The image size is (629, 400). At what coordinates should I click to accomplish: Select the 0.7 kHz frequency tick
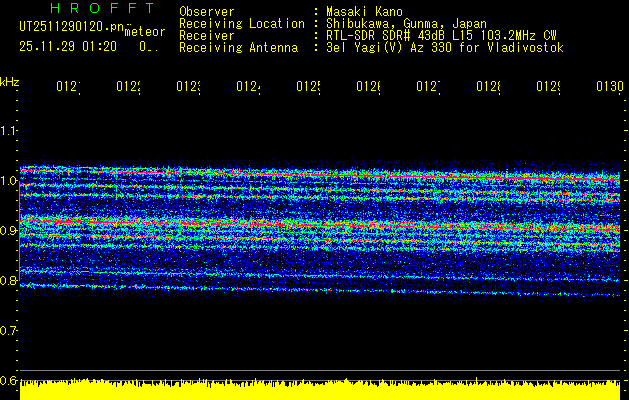tap(10, 331)
